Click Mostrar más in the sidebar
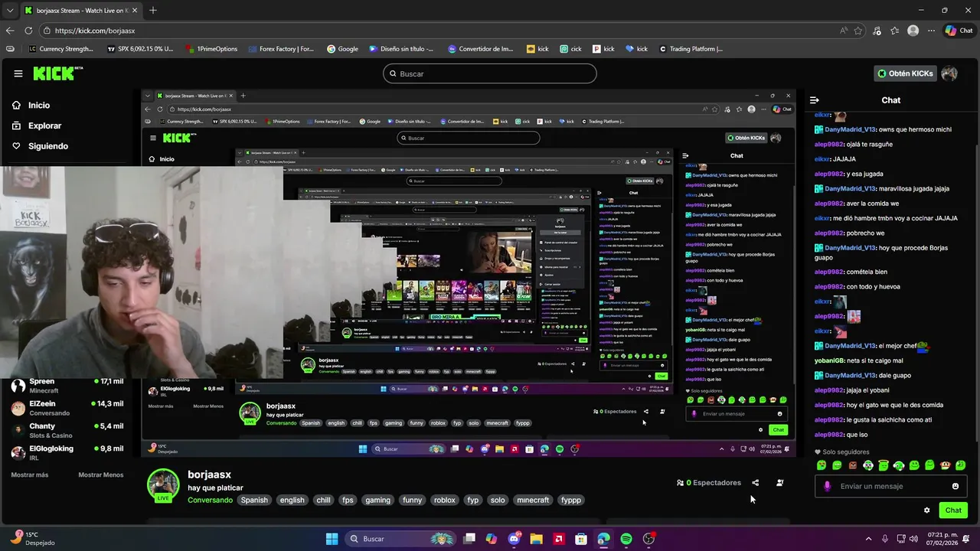980x551 pixels. (x=30, y=475)
